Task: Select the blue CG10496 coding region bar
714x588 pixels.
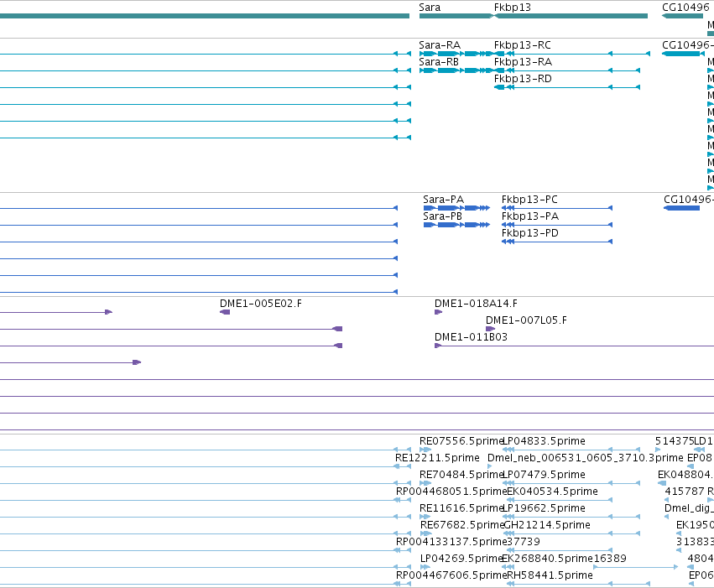Action: [681, 208]
